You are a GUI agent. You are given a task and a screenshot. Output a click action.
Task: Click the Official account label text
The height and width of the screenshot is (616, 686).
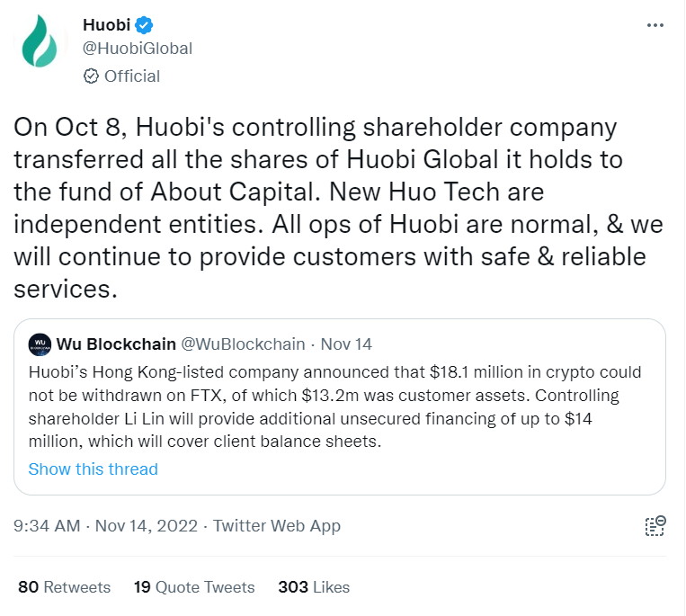132,76
